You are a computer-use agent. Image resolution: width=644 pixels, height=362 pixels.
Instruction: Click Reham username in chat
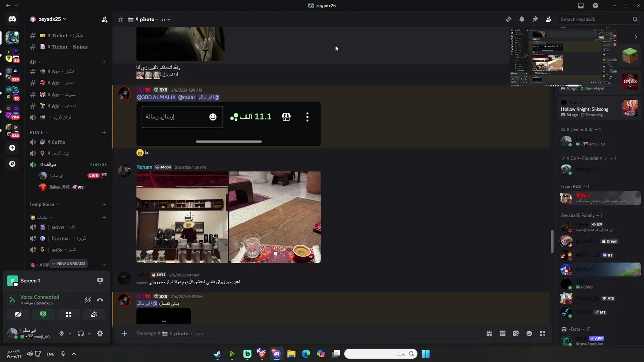pos(144,167)
